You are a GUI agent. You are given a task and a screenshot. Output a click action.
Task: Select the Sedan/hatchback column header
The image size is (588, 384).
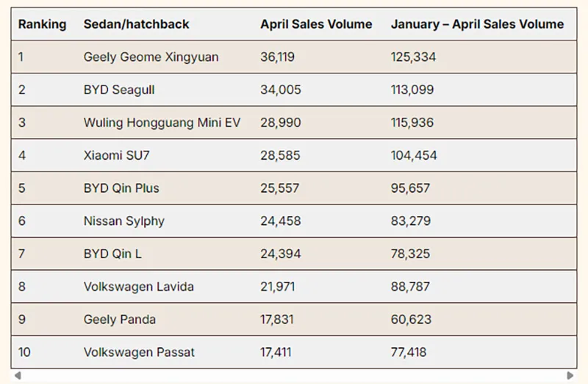[x=136, y=24]
